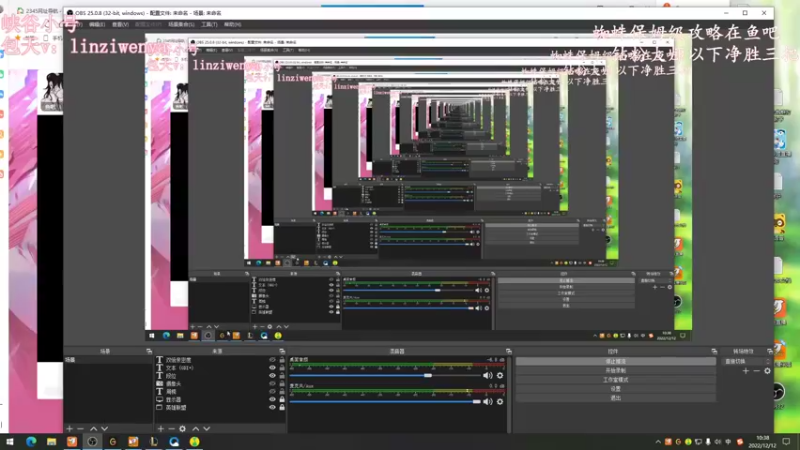Click the 退出 button in the main Controls dock
The image size is (800, 450).
coord(616,398)
